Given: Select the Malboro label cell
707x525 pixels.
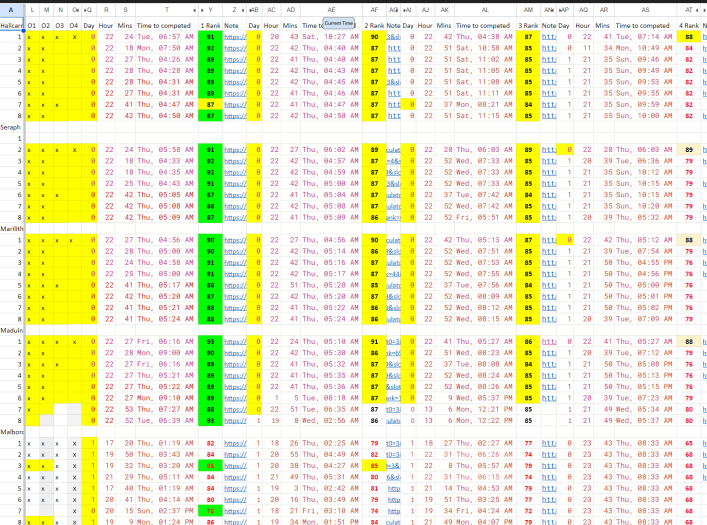Looking at the screenshot, I should 12,432.
